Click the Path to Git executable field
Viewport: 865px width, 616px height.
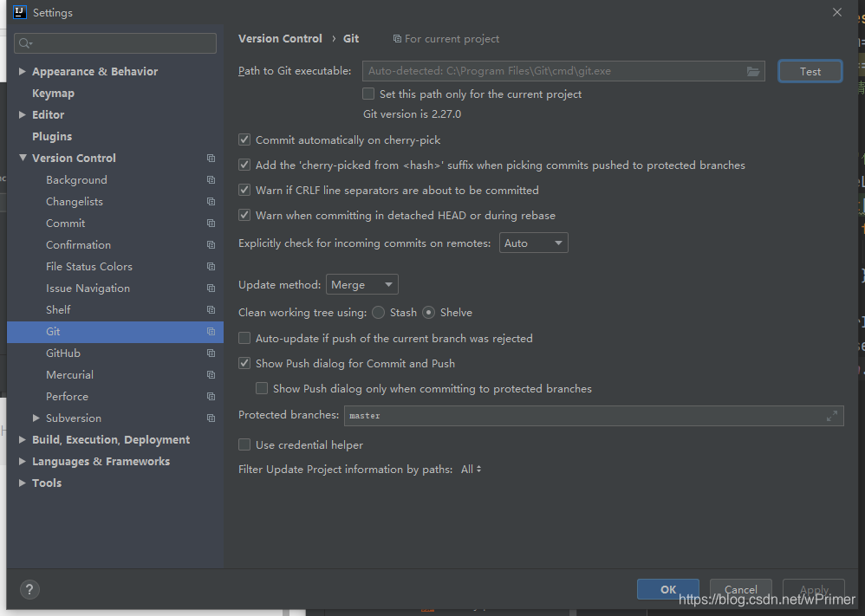(x=563, y=71)
